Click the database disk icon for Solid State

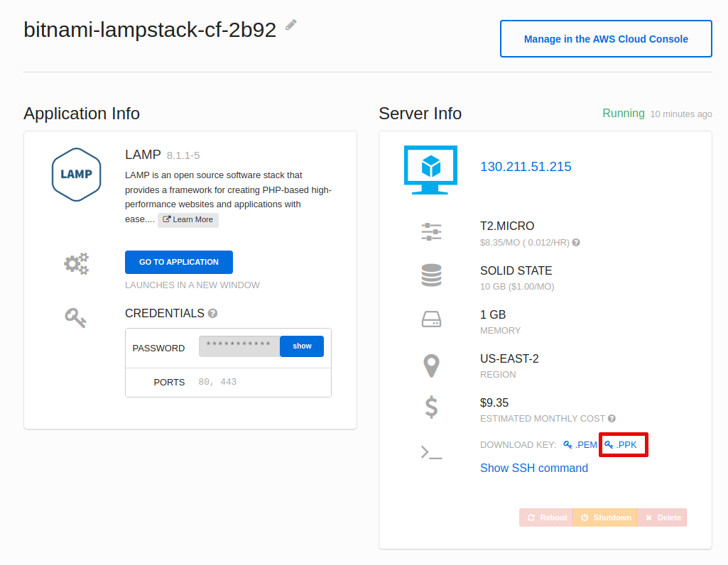pyautogui.click(x=431, y=275)
